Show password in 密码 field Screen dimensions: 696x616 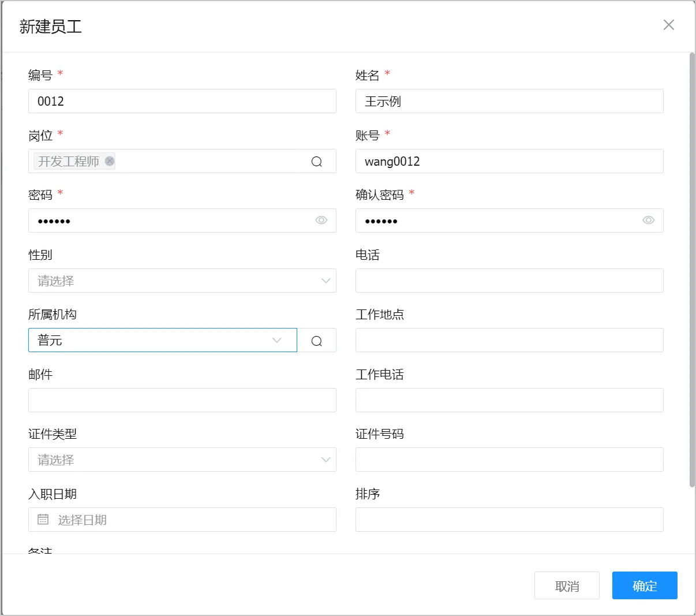point(321,221)
